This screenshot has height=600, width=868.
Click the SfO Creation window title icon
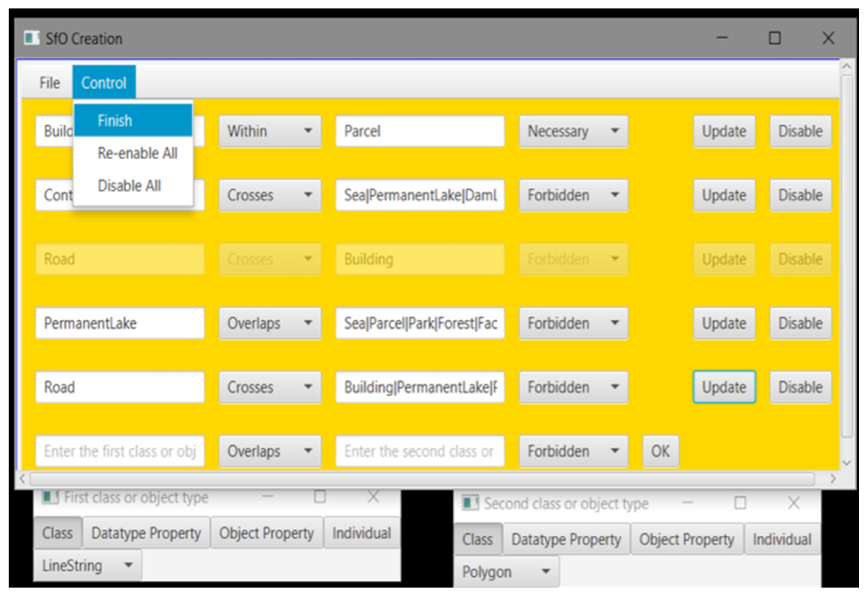tap(32, 38)
